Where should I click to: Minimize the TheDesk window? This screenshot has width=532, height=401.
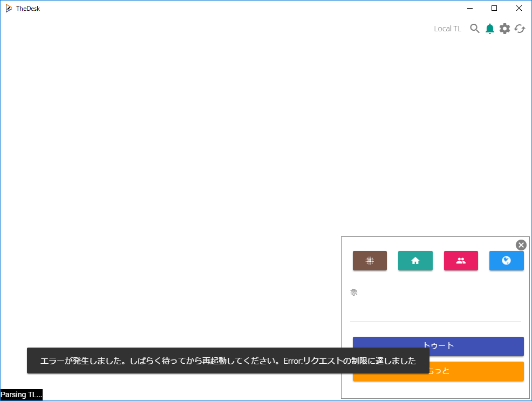click(x=469, y=8)
